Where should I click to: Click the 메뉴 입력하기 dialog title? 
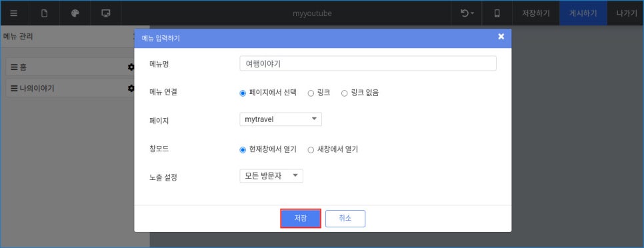(161, 39)
